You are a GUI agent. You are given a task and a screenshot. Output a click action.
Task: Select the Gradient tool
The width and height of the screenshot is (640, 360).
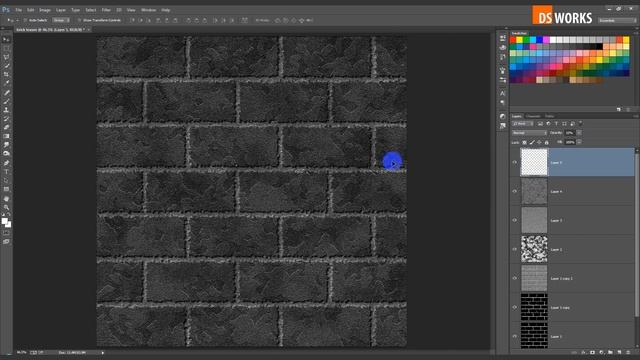(6, 136)
